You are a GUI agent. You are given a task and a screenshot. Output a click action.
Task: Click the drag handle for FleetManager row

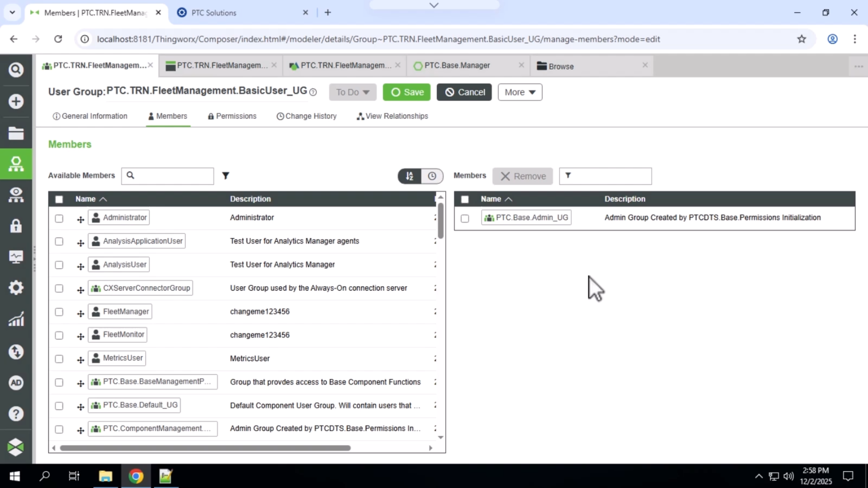tap(80, 313)
